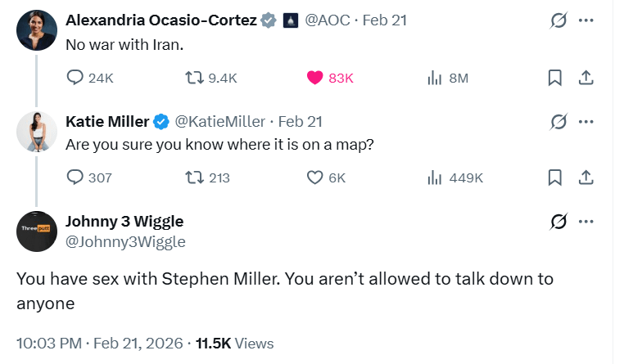View analytics on AOC's 8M views post

point(435,78)
